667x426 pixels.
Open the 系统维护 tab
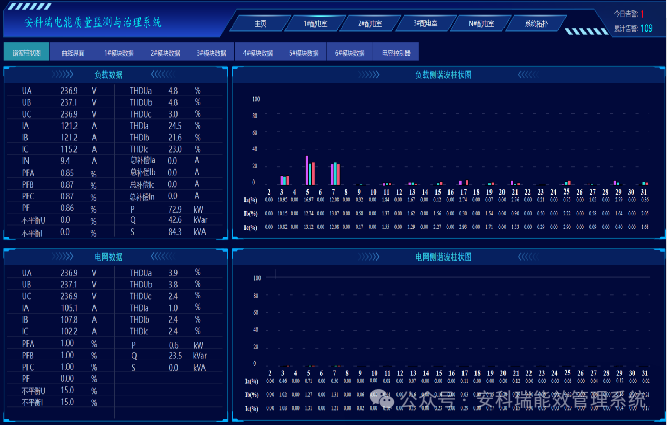click(536, 23)
